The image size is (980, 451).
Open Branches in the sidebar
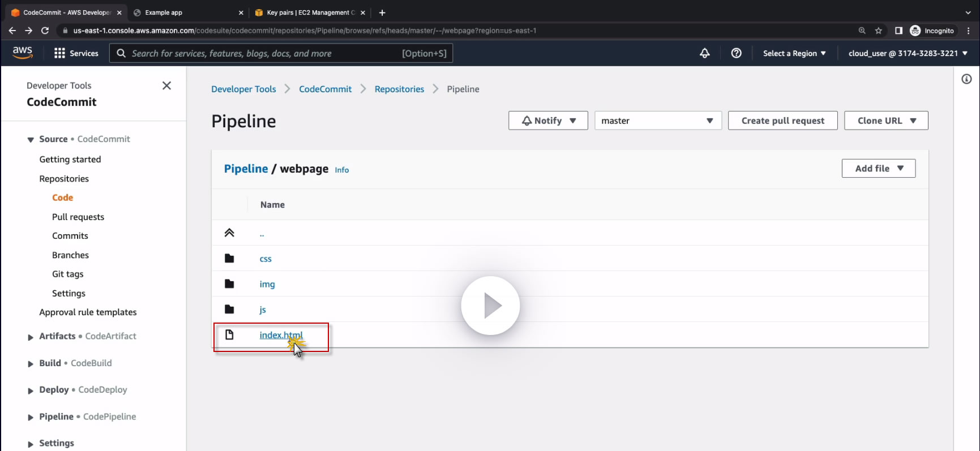(70, 255)
